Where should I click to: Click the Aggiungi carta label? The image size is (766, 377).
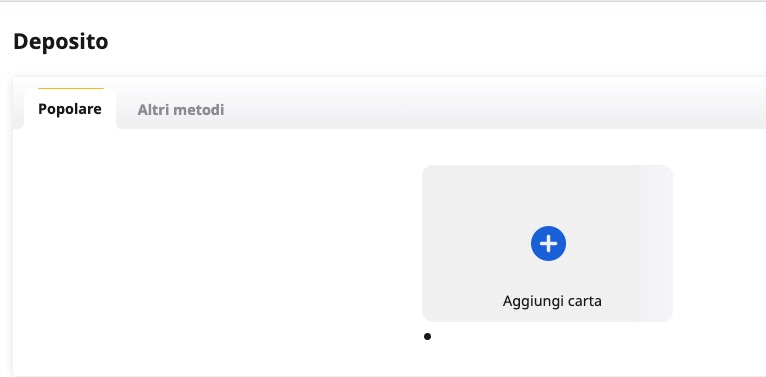(552, 301)
